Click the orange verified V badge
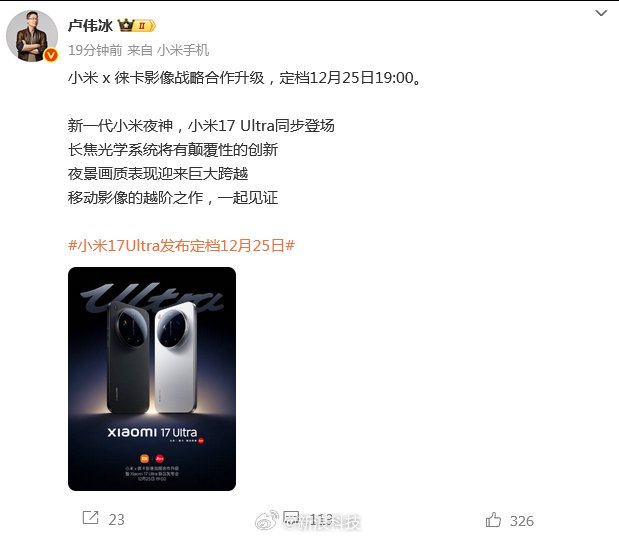Image resolution: width=619 pixels, height=538 pixels. (x=51, y=55)
